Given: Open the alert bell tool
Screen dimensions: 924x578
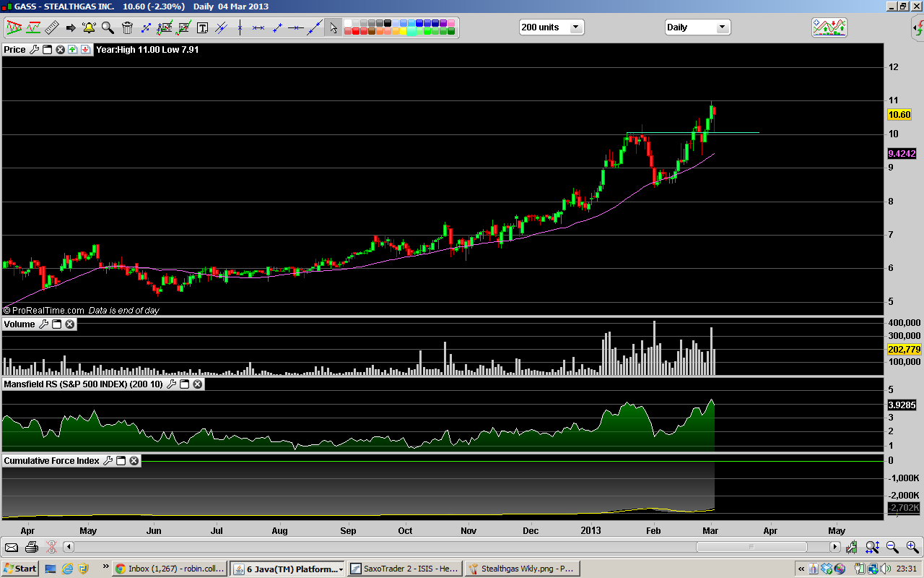Looking at the screenshot, I should pyautogui.click(x=89, y=28).
